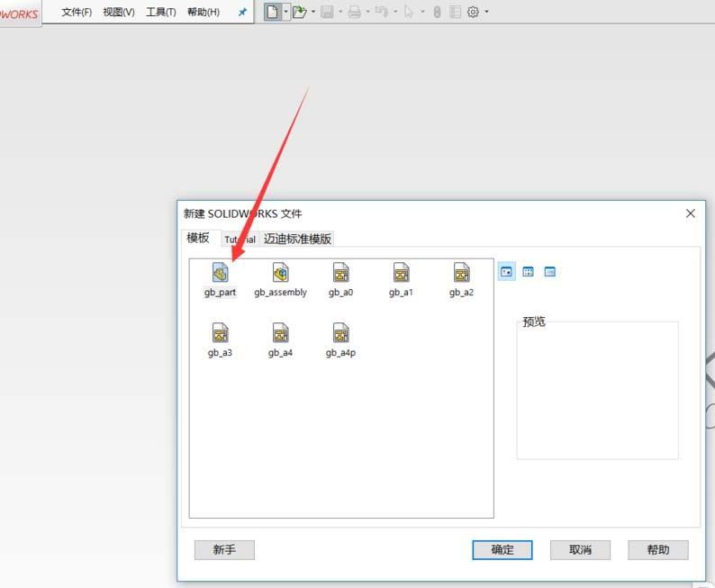This screenshot has height=588, width=715.
Task: Expand the Select tool dropdown arrow
Action: click(x=422, y=12)
